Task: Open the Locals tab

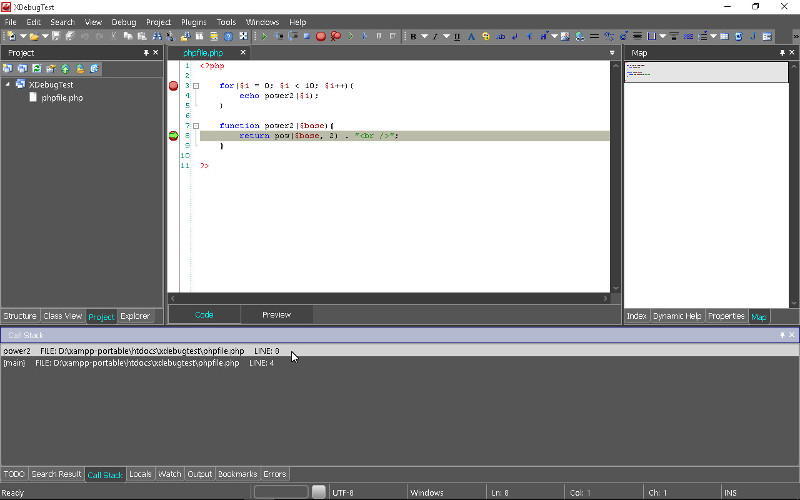Action: 140,474
